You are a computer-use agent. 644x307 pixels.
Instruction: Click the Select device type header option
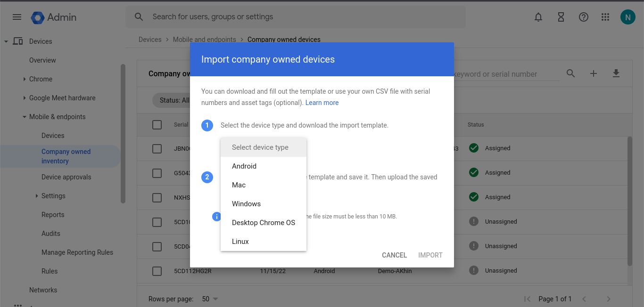(x=264, y=147)
